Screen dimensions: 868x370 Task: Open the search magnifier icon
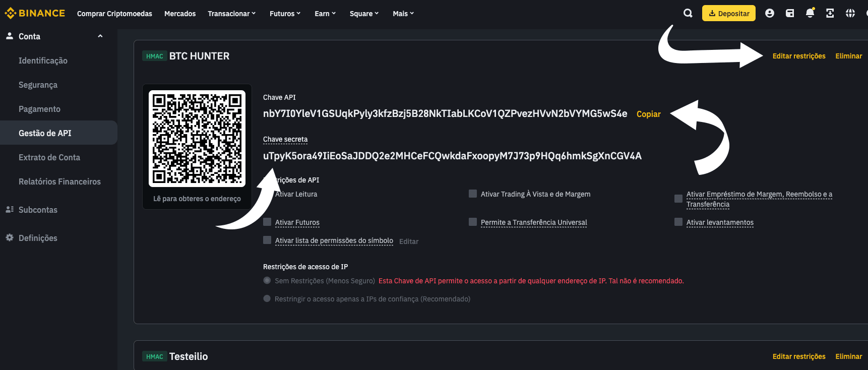coord(688,14)
